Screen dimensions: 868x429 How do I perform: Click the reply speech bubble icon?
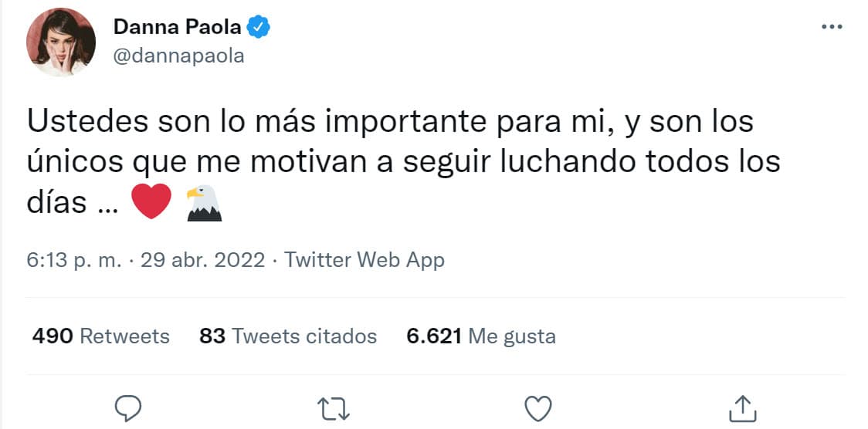(128, 409)
